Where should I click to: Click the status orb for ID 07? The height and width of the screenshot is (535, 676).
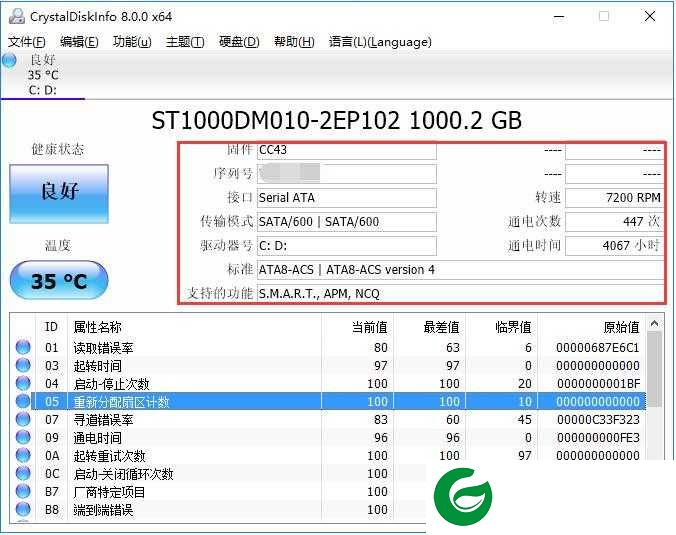pyautogui.click(x=23, y=419)
